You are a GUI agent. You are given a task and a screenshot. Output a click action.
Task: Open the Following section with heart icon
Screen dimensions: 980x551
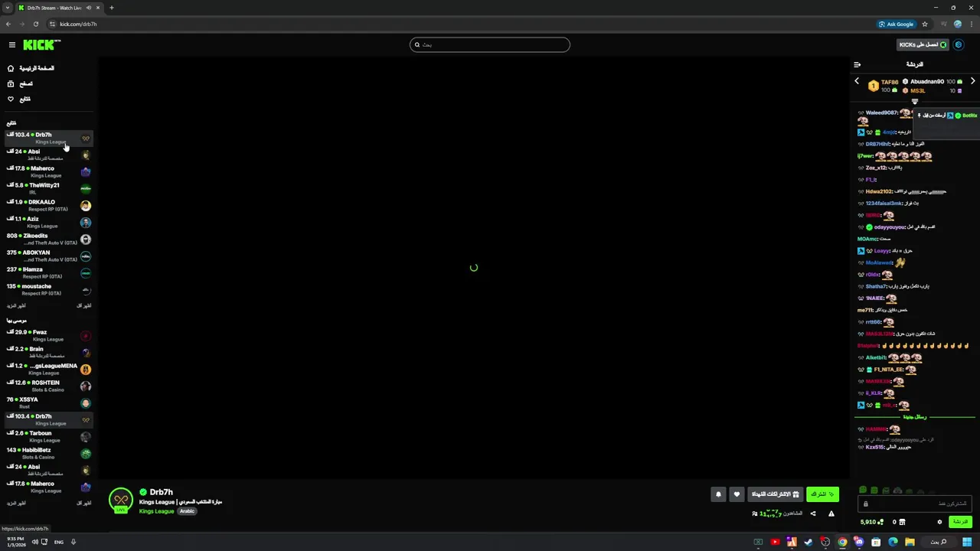(x=19, y=99)
